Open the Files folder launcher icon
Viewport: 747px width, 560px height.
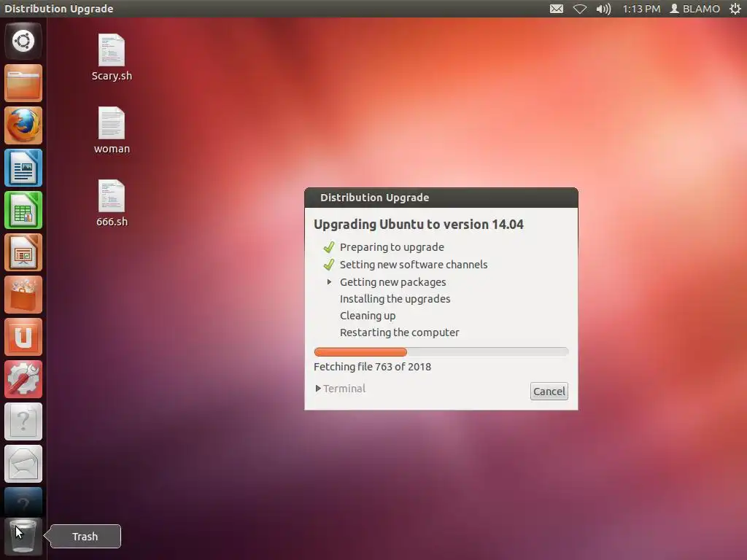tap(23, 83)
